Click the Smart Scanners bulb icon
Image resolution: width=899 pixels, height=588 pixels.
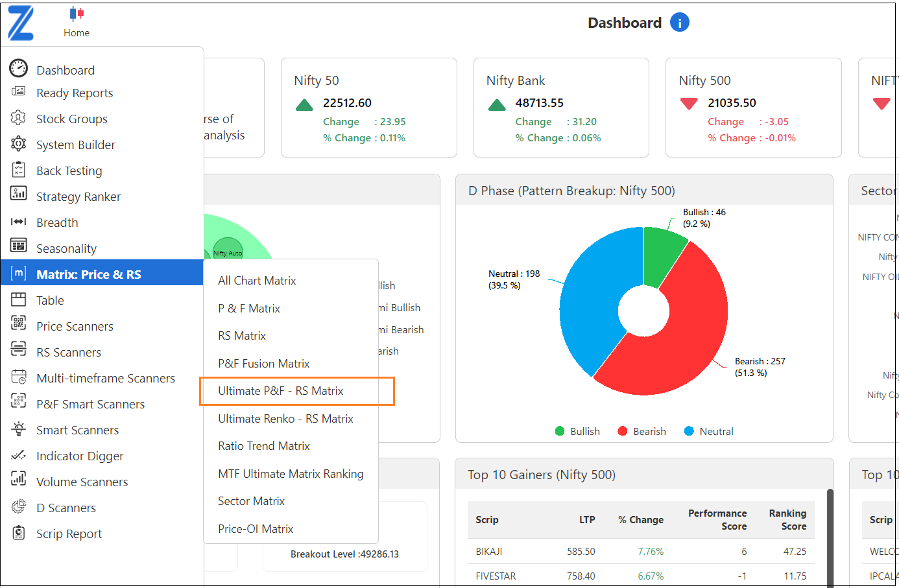[19, 428]
